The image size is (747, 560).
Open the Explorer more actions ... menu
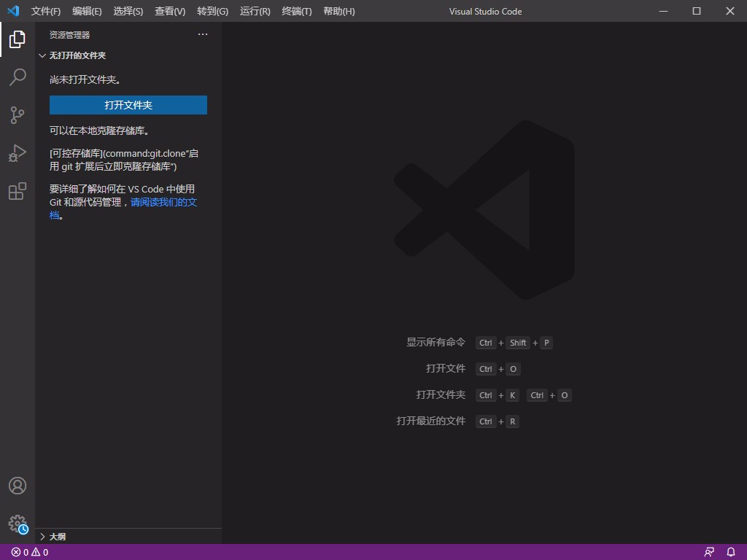[202, 34]
